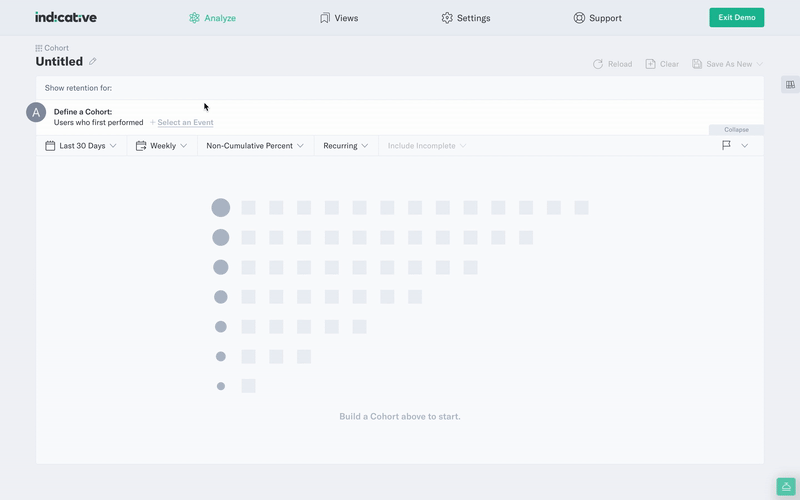Click the Settings gear icon
The width and height of the screenshot is (800, 500).
click(x=447, y=18)
